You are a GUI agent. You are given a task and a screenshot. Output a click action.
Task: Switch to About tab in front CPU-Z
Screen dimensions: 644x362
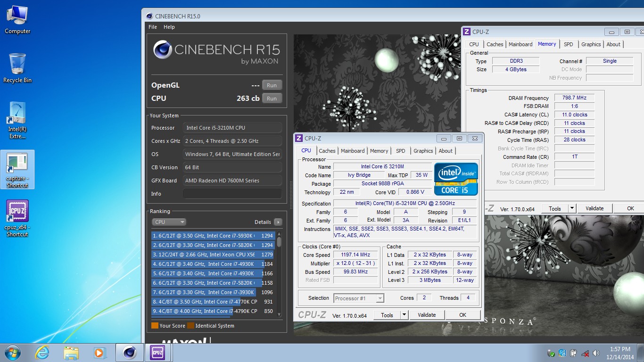point(446,151)
